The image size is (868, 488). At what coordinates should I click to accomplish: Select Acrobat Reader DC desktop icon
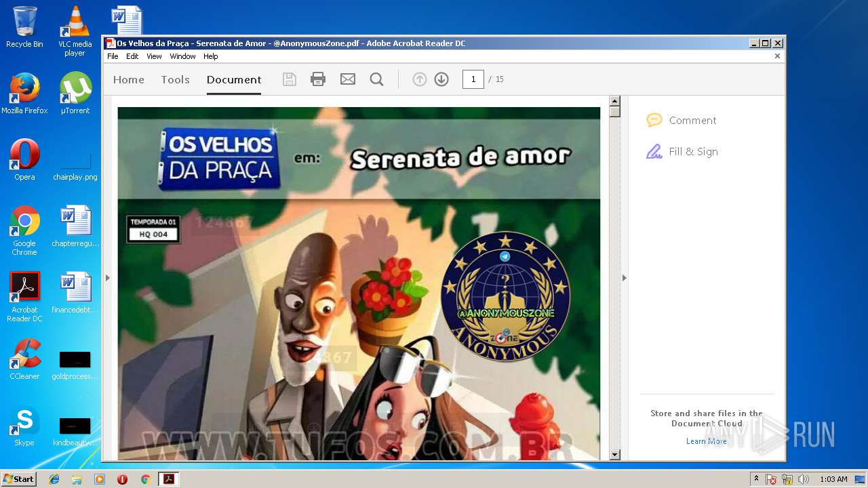point(24,297)
